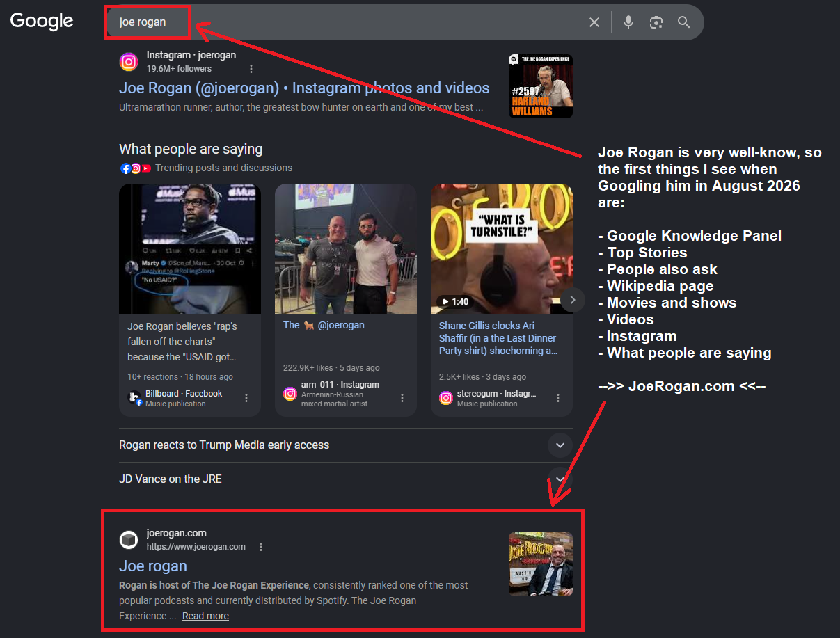Image resolution: width=840 pixels, height=638 pixels.
Task: Open the Billboard post thumbnail image
Action: pos(190,248)
